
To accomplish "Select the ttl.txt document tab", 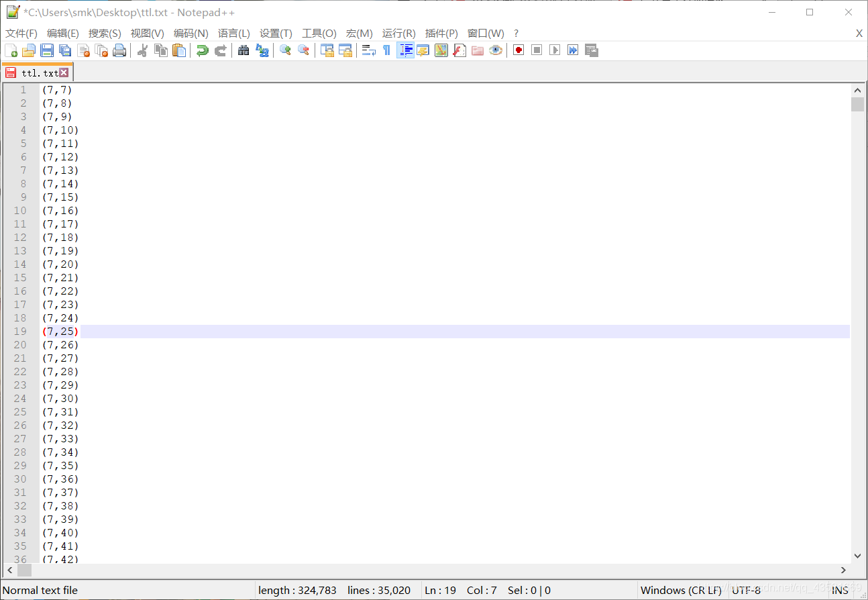I will coord(37,72).
